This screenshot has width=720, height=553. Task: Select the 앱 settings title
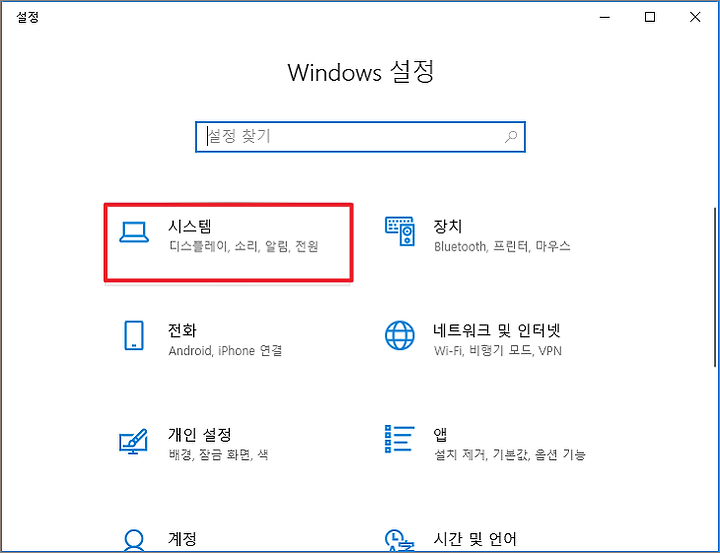tap(440, 434)
